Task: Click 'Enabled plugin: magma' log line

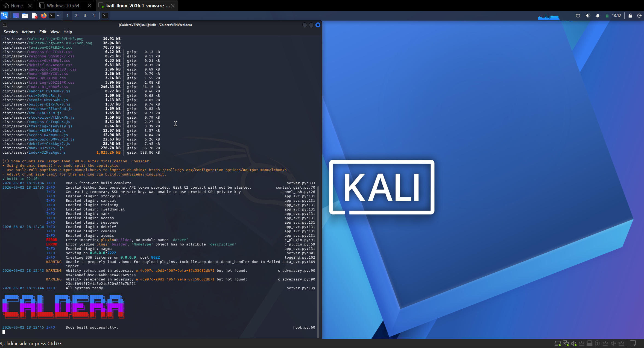Action: point(89,249)
